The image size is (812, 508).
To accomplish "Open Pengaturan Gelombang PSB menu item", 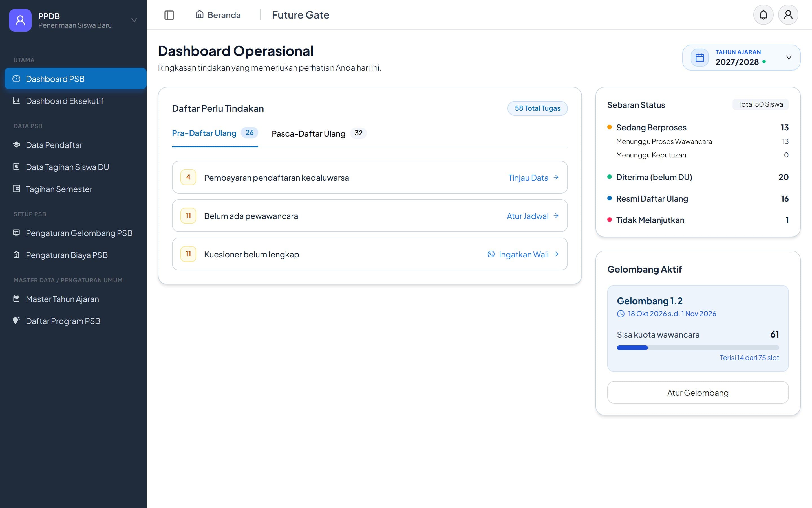I will [75, 233].
